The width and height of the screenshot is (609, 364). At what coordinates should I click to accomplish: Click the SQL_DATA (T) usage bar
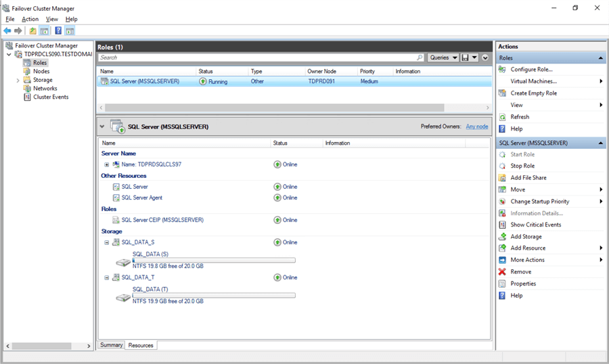click(214, 296)
